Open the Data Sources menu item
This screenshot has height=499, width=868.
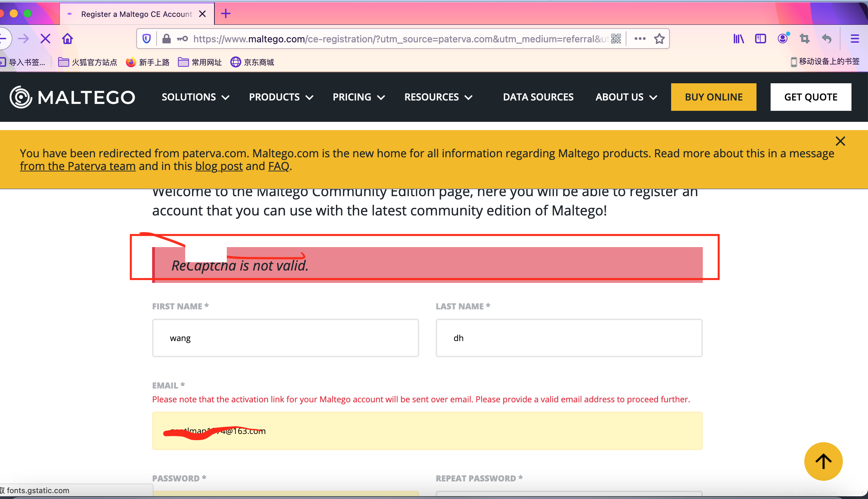[x=538, y=97]
